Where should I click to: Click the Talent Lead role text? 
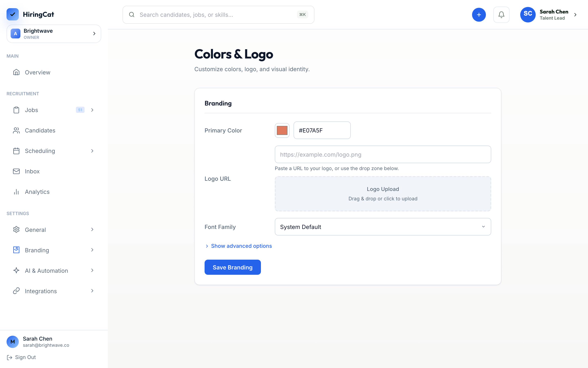click(552, 18)
